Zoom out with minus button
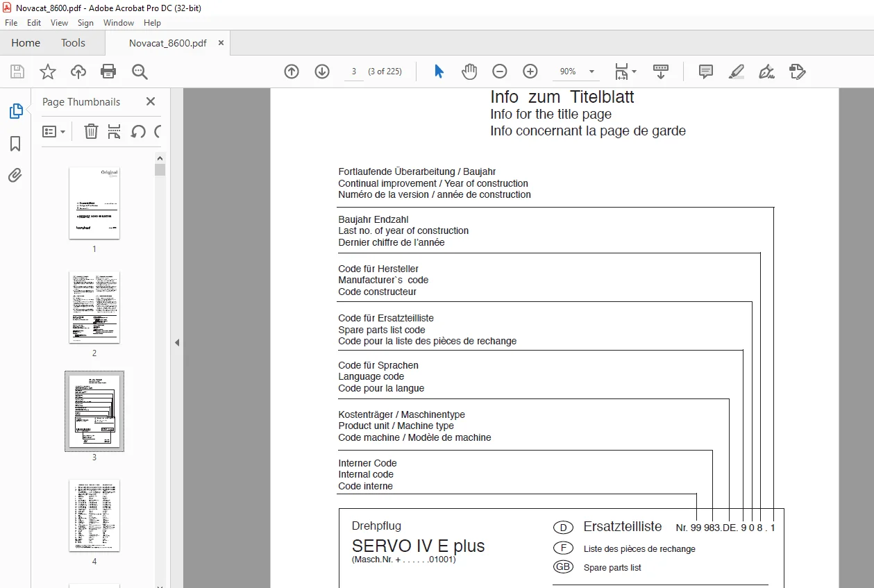Viewport: 874px width, 588px height. point(500,72)
